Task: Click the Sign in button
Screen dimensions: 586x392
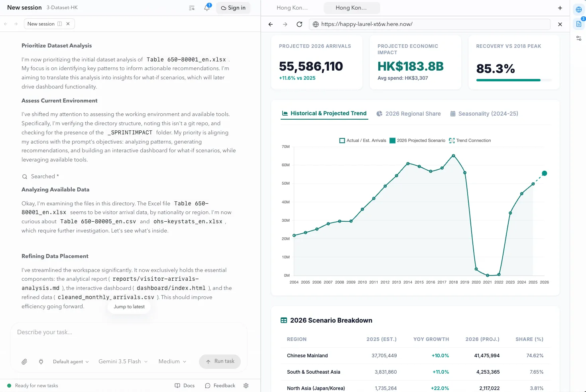Action: click(233, 8)
